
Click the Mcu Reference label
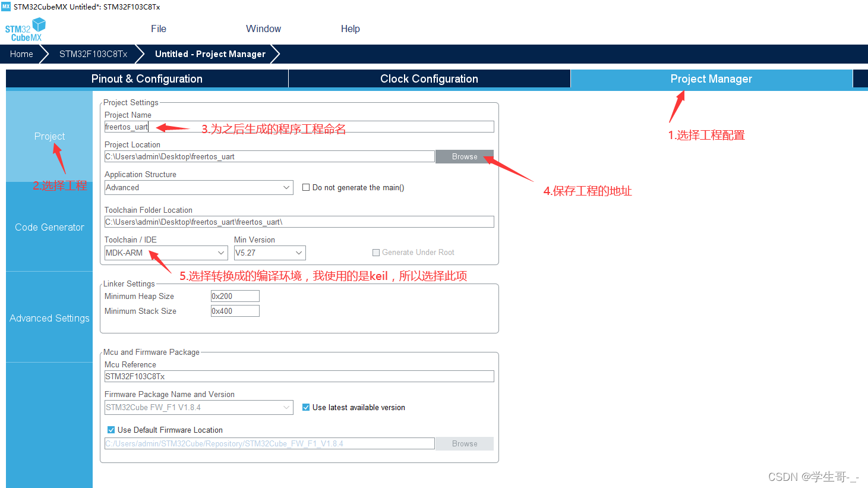130,364
